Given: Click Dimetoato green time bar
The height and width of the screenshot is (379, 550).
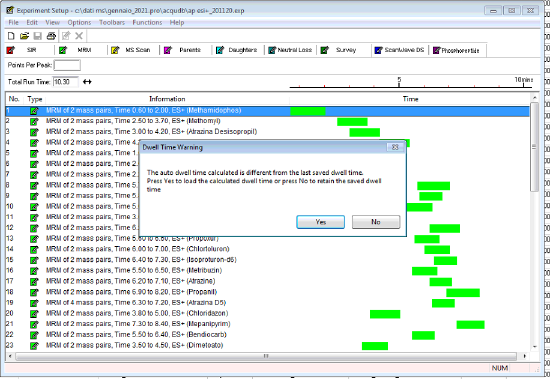Looking at the screenshot, I should [375, 346].
